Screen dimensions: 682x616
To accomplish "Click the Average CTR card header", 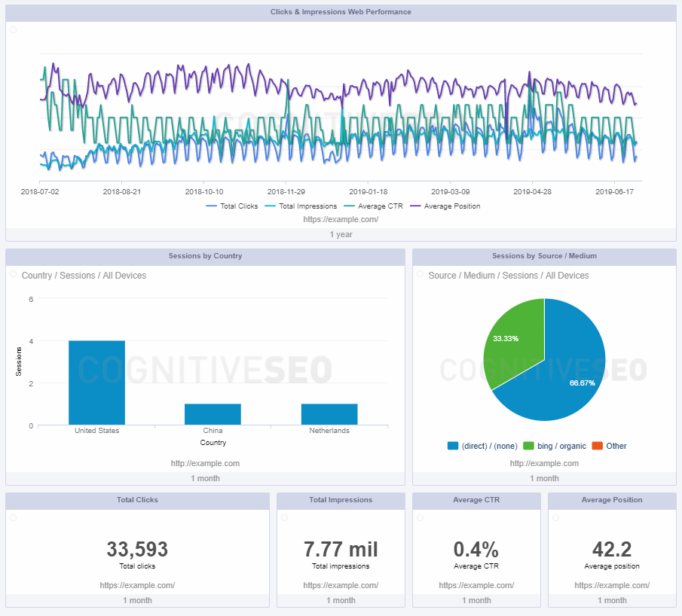I will [x=476, y=500].
